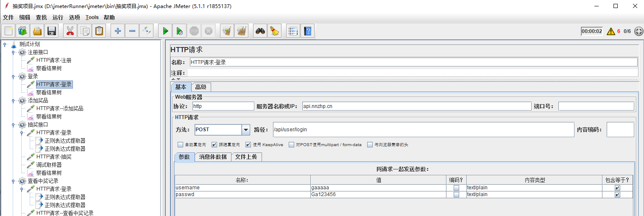The image size is (644, 216).
Task: Clear all results with double broom icon
Action: tap(242, 31)
